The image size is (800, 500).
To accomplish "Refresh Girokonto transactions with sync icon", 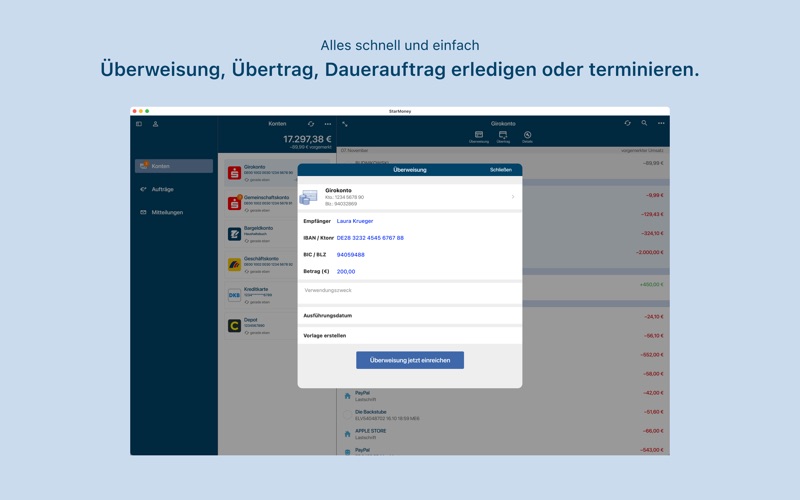I will point(628,124).
